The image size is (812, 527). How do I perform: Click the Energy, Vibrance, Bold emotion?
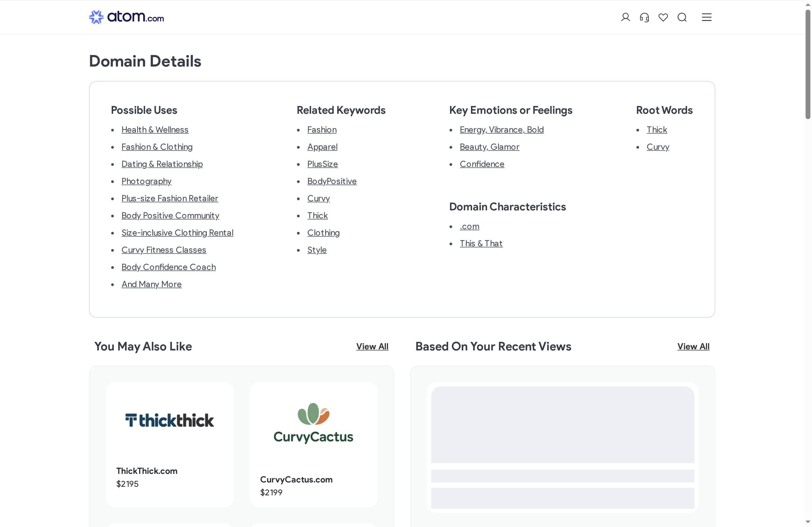(x=502, y=130)
